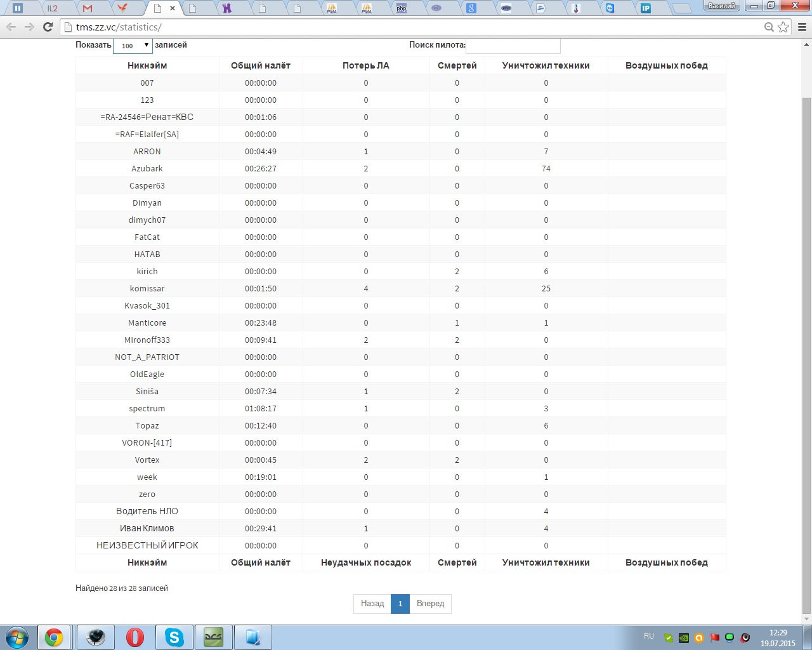This screenshot has height=650, width=812.
Task: Click the NVIDIA tray icon
Action: click(684, 638)
